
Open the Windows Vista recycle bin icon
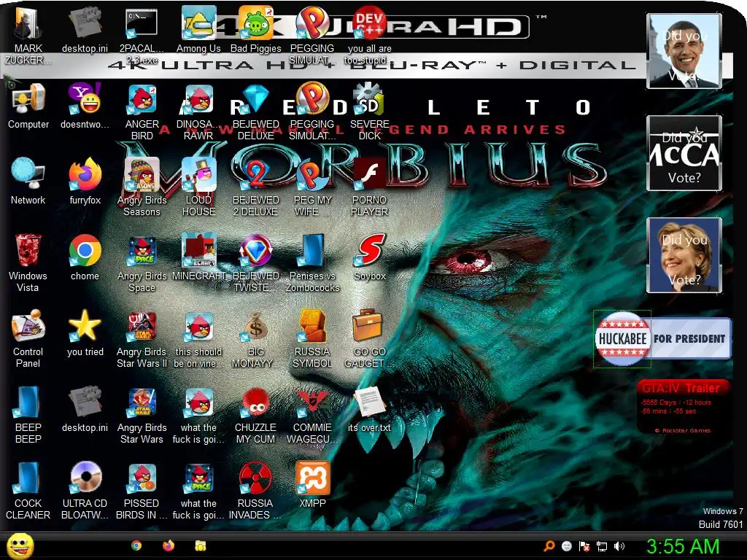[28, 262]
